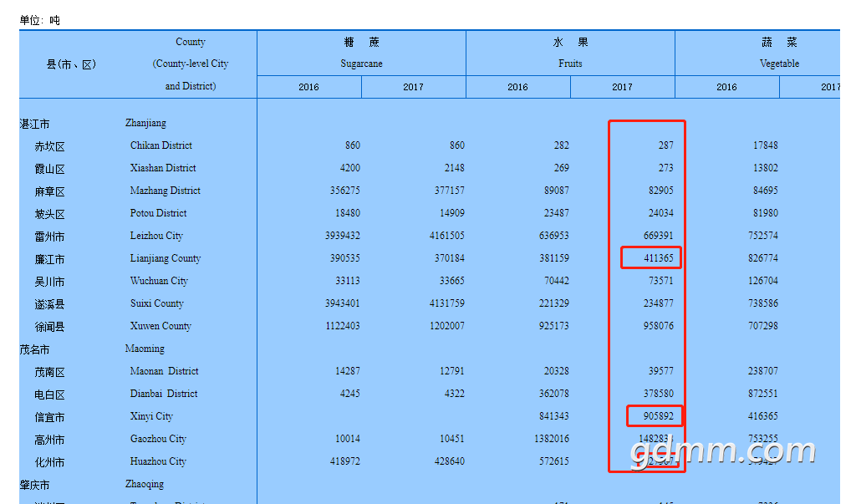Viewport: 856px width, 504px height.
Task: Select Suixi County vegetable value 738586
Action: pos(762,303)
